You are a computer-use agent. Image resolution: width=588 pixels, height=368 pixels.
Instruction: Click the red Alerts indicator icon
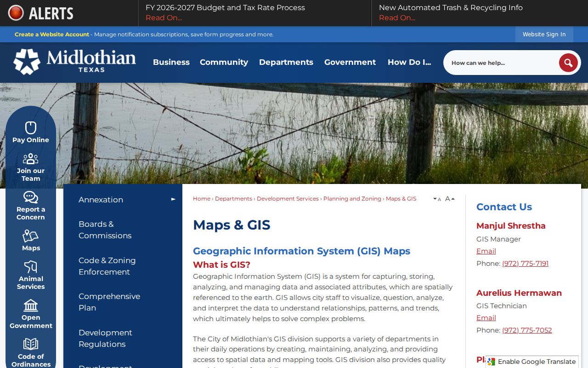[x=16, y=13]
